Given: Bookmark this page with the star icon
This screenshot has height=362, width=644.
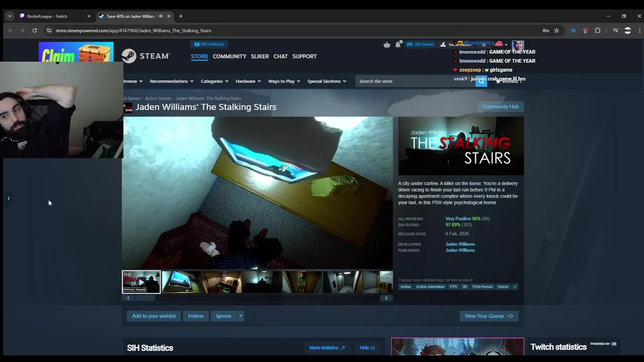Looking at the screenshot, I should point(556,31).
